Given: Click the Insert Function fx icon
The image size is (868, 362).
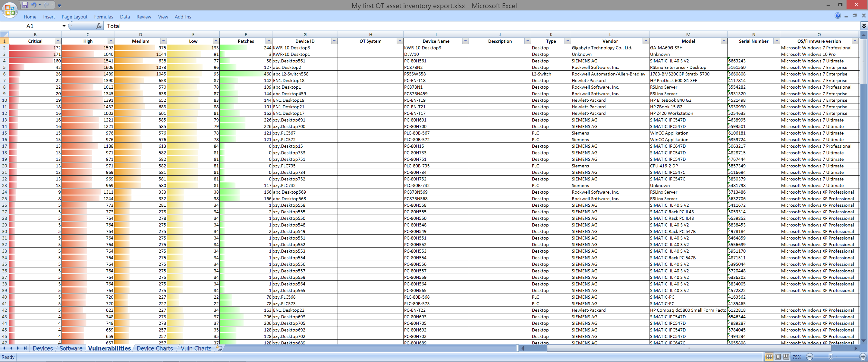Looking at the screenshot, I should click(99, 26).
